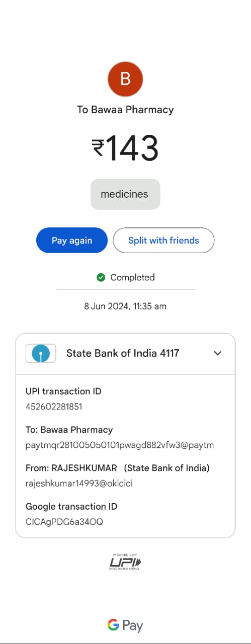Tap the To: Bawaa Pharmacy detail label

[x=69, y=430]
